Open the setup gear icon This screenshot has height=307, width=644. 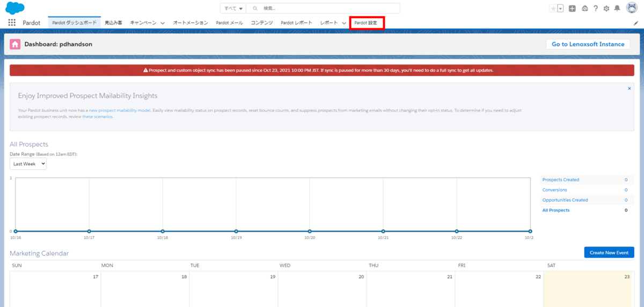click(x=606, y=9)
